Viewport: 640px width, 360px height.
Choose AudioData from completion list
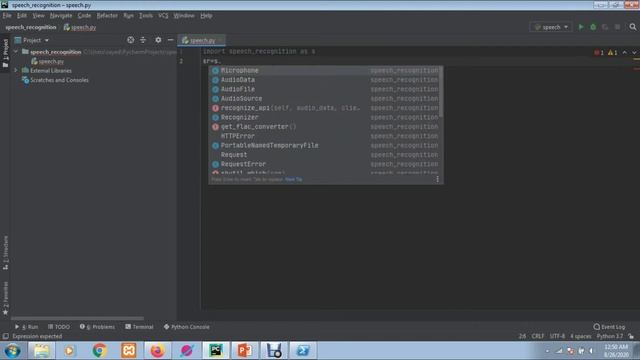click(x=325, y=80)
